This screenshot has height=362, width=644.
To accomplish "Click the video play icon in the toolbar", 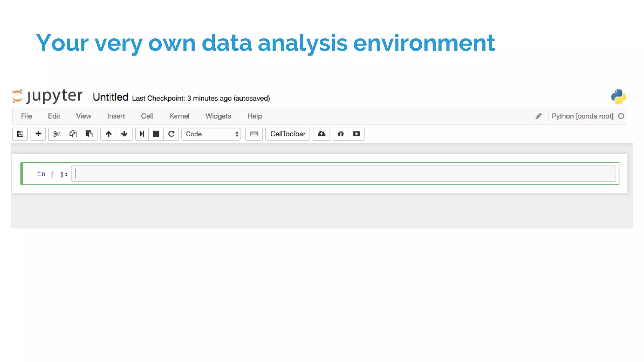I will click(x=356, y=134).
